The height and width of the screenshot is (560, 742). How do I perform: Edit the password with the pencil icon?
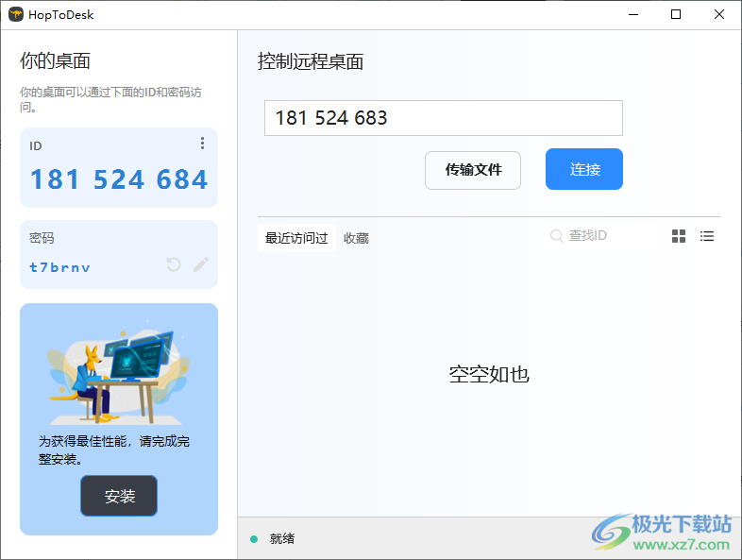[x=201, y=264]
